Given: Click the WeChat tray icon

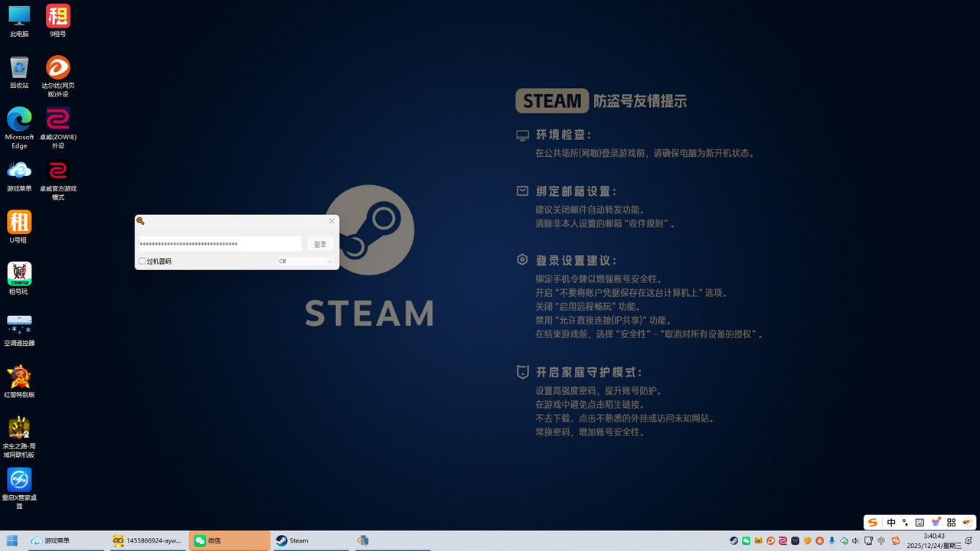Looking at the screenshot, I should 746,540.
